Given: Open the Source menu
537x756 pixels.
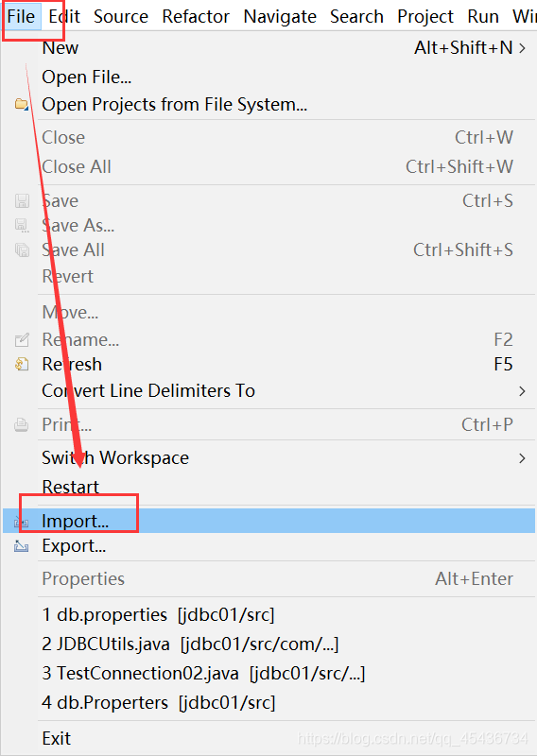Looking at the screenshot, I should tap(121, 16).
